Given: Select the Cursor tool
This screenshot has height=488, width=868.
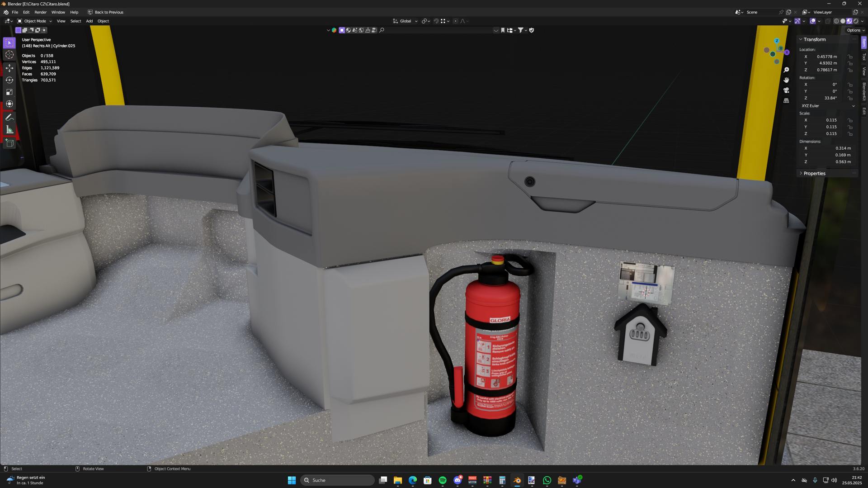Looking at the screenshot, I should click(9, 55).
